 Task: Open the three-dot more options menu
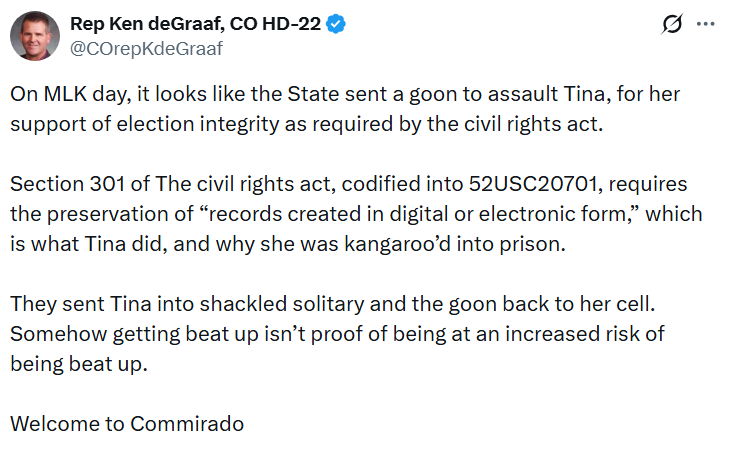pos(706,25)
